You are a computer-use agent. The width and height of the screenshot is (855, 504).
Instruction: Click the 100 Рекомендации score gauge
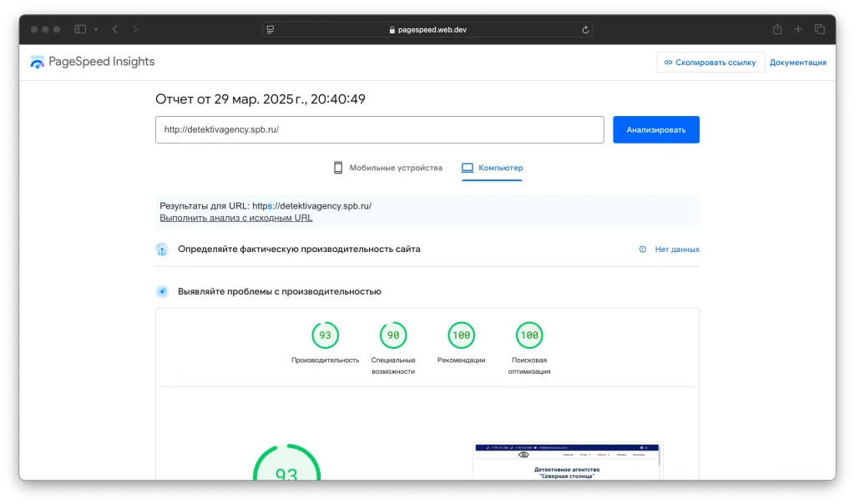461,335
